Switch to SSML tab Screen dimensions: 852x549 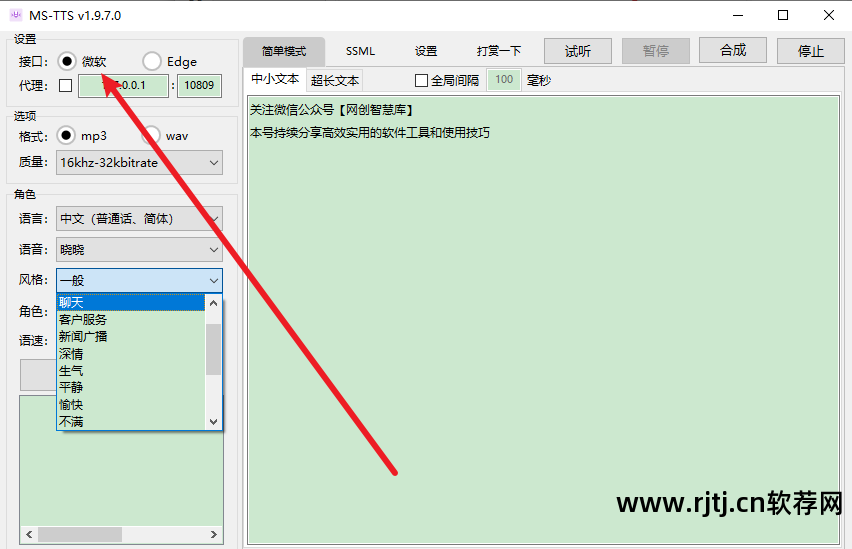360,51
